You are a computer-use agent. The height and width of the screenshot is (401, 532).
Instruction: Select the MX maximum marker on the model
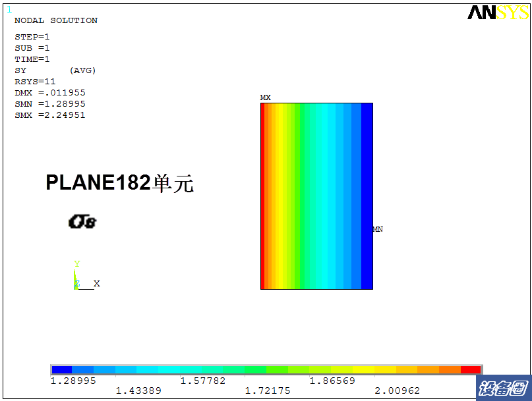click(x=265, y=97)
